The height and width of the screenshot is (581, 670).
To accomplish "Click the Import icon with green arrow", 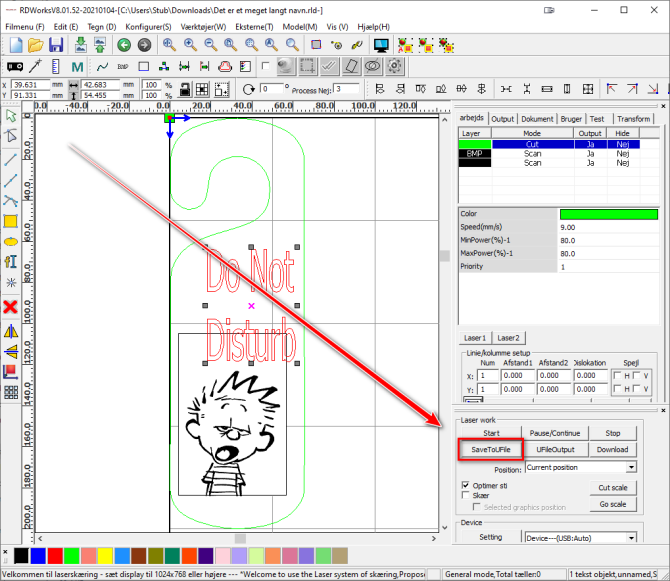I will coord(80,45).
